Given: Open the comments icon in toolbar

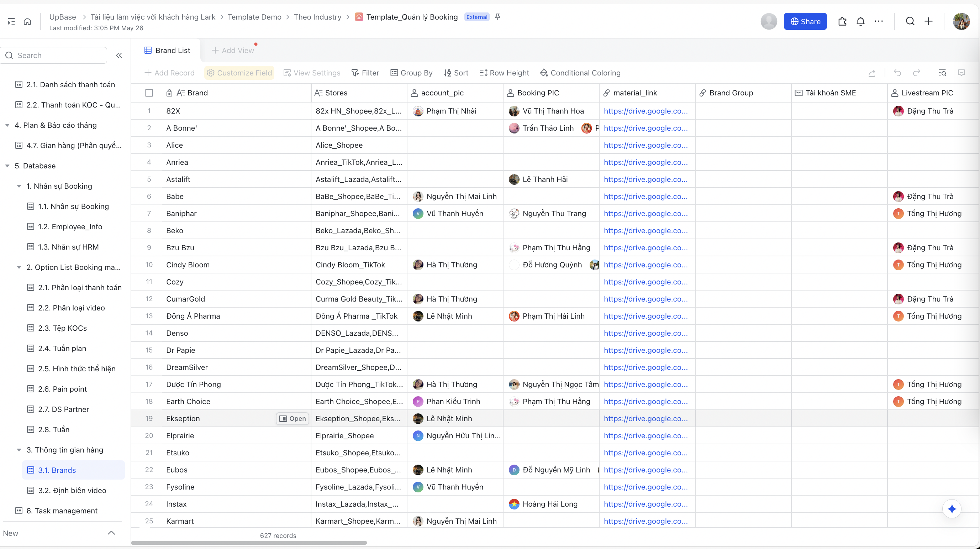Looking at the screenshot, I should click(x=961, y=73).
